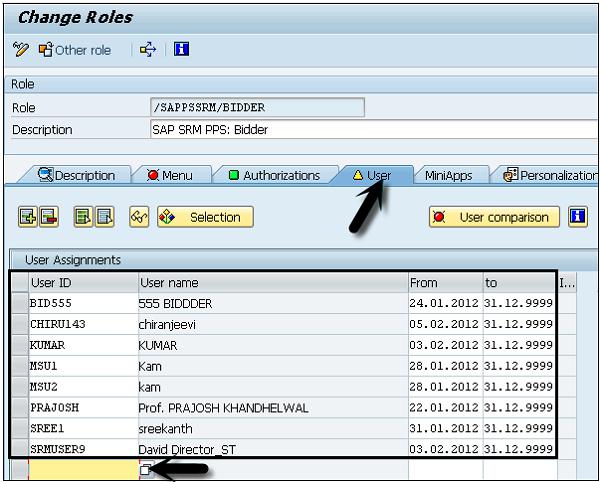Screen dimensions: 600x482
Task: Click the Display/Change pencil icon
Action: point(21,50)
